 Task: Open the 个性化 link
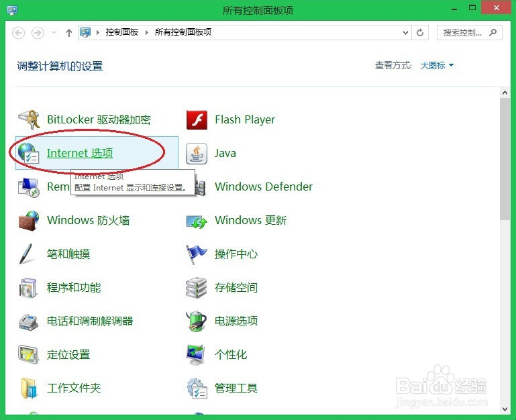(x=231, y=355)
